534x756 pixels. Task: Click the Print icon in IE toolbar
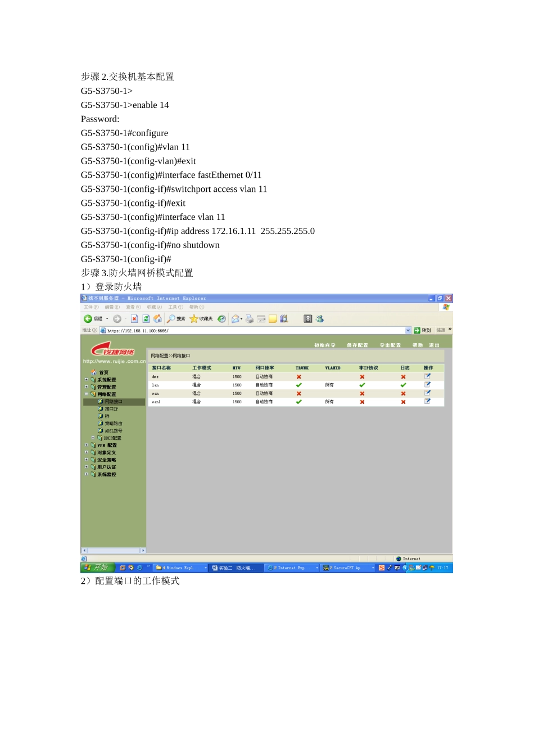tap(250, 319)
